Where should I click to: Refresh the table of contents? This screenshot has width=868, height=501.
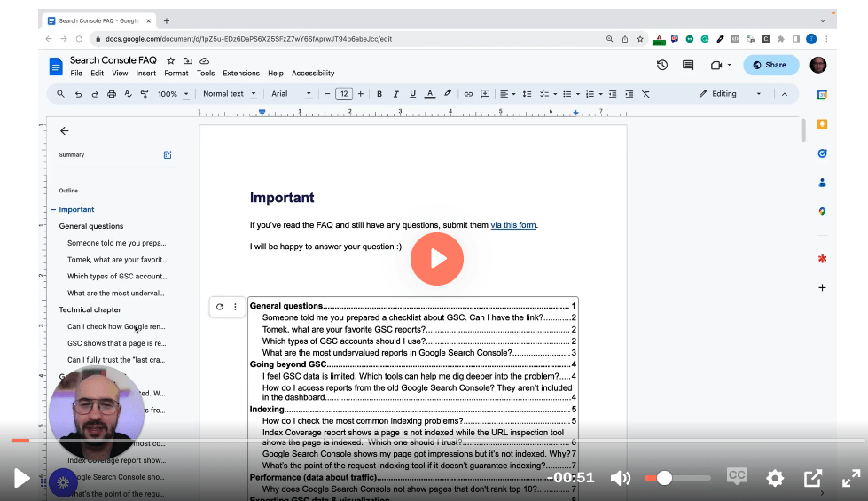coord(220,307)
